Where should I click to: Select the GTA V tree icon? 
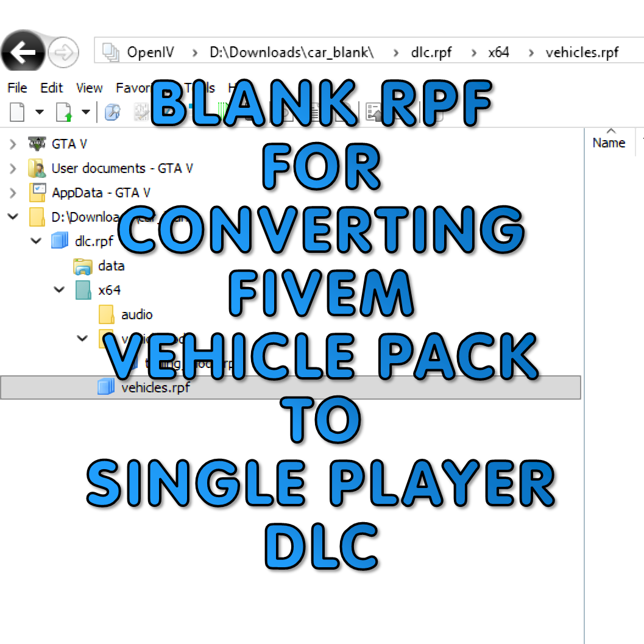(x=37, y=144)
